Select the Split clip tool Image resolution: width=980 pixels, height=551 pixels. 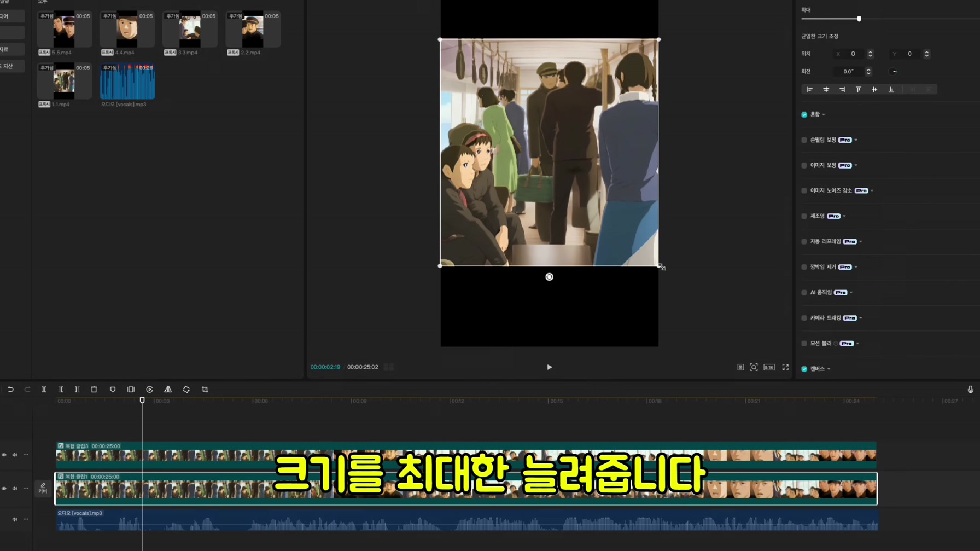44,390
